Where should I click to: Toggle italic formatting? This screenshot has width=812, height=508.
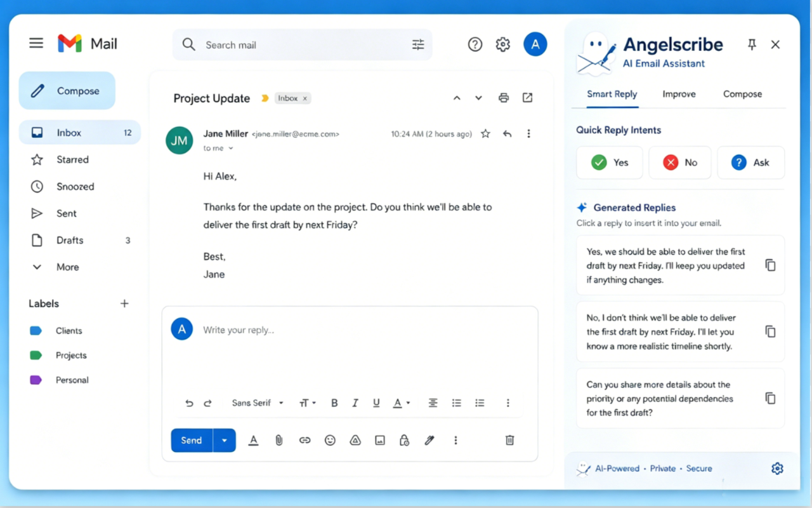[355, 403]
